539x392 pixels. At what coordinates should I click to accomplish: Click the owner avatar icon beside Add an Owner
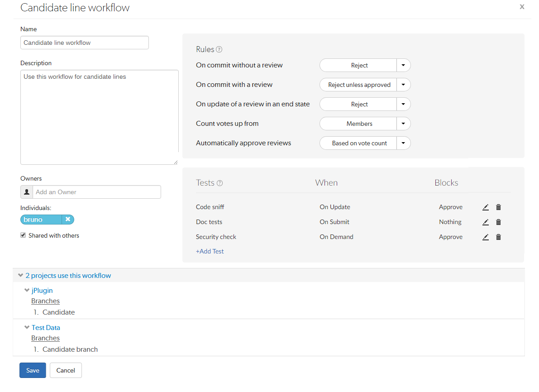point(26,192)
